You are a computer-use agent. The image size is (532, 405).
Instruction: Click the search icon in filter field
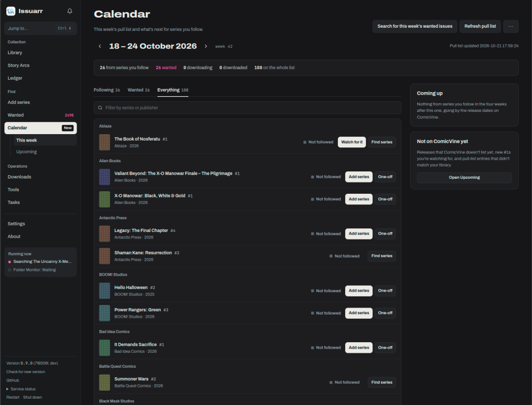click(x=100, y=108)
